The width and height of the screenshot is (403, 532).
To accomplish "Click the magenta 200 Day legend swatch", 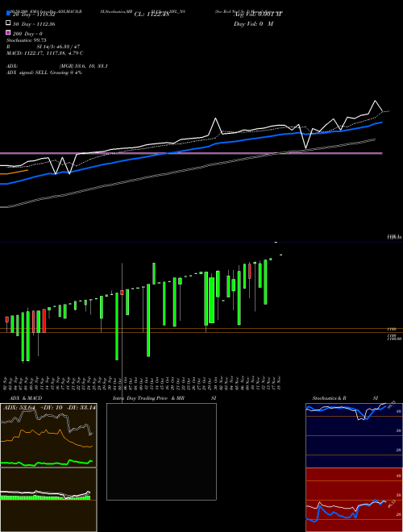I will [x=8, y=32].
